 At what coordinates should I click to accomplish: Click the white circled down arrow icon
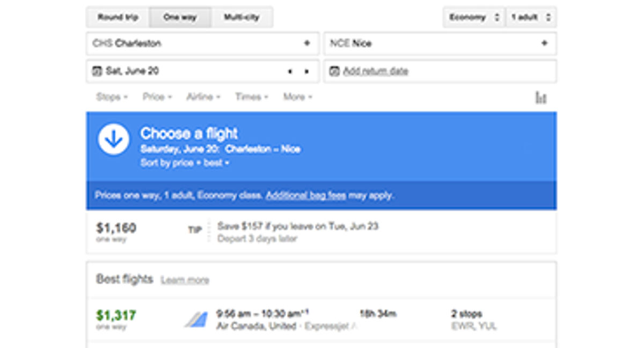(x=113, y=138)
